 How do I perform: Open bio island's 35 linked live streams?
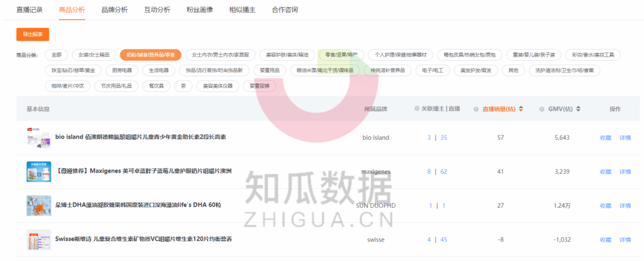(444, 137)
